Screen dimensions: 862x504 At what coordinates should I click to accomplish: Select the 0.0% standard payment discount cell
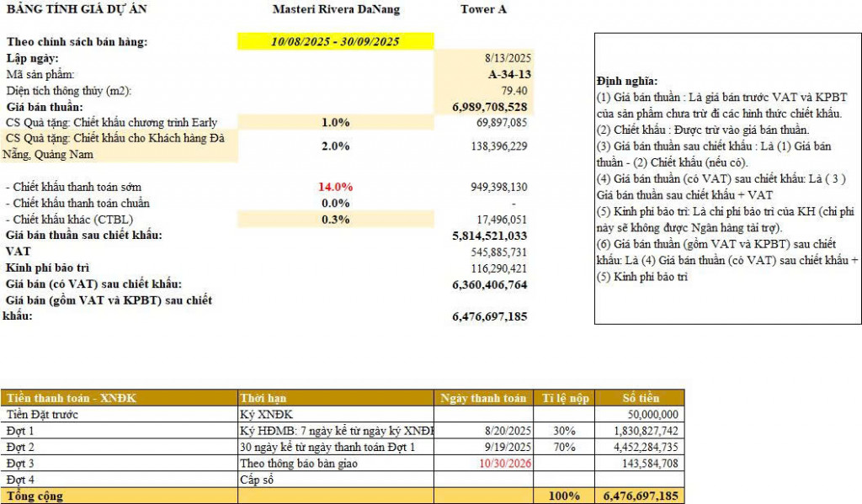tap(335, 204)
